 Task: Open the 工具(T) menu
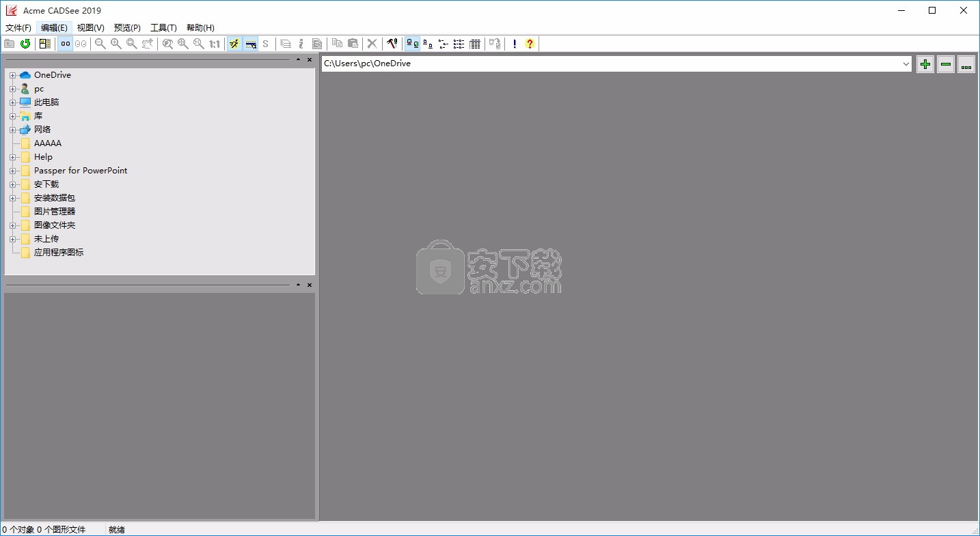tap(163, 28)
